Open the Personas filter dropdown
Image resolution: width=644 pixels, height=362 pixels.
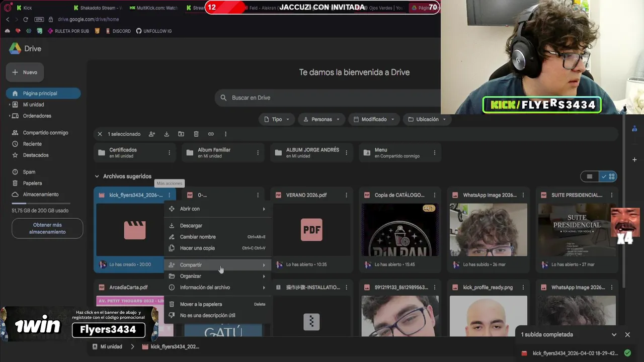coord(321,119)
